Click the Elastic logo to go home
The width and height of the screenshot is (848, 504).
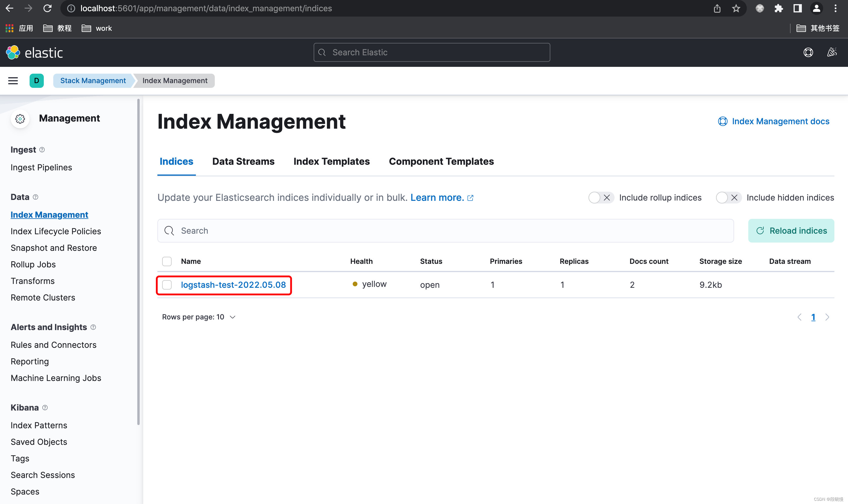click(x=35, y=53)
